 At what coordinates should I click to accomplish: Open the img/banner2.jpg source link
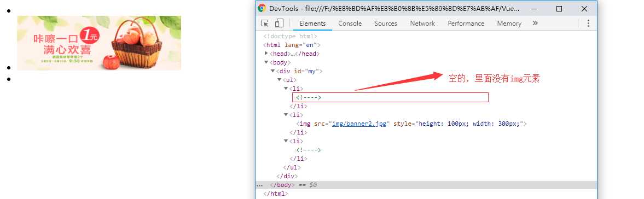[x=359, y=124]
